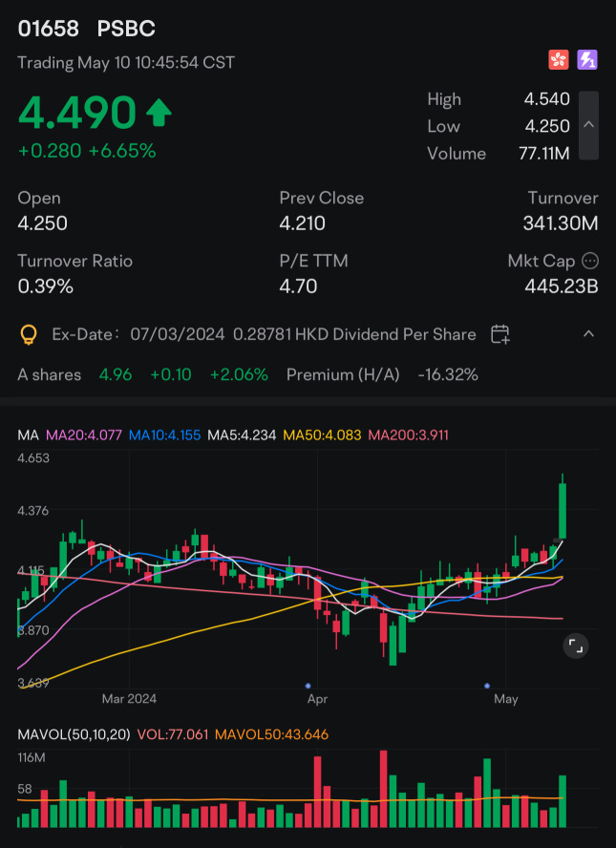Tap the latest green volume bar
Screen dimensions: 616x848
click(563, 801)
